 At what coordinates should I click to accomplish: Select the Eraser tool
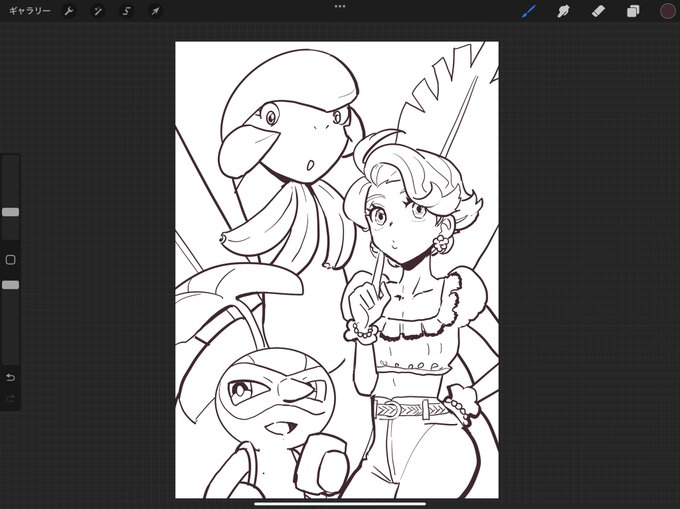(598, 11)
